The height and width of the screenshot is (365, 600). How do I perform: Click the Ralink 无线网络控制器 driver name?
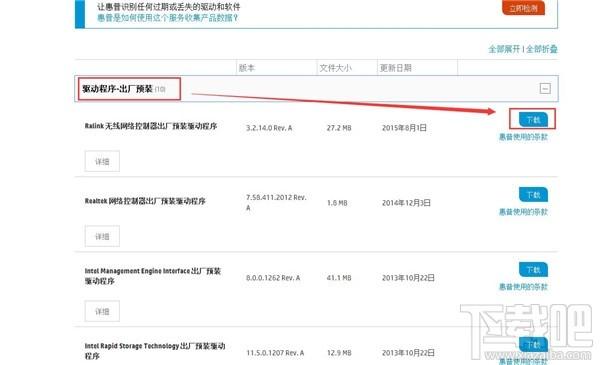pos(151,126)
